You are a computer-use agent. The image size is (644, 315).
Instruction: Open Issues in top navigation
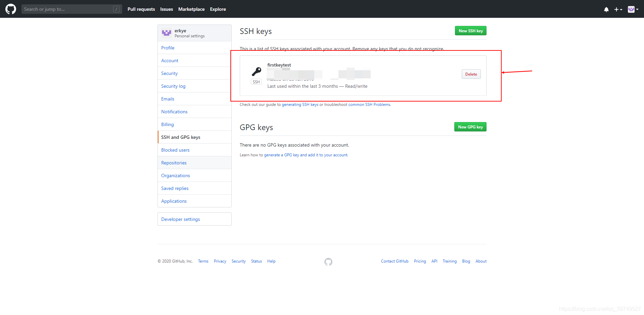pyautogui.click(x=167, y=9)
